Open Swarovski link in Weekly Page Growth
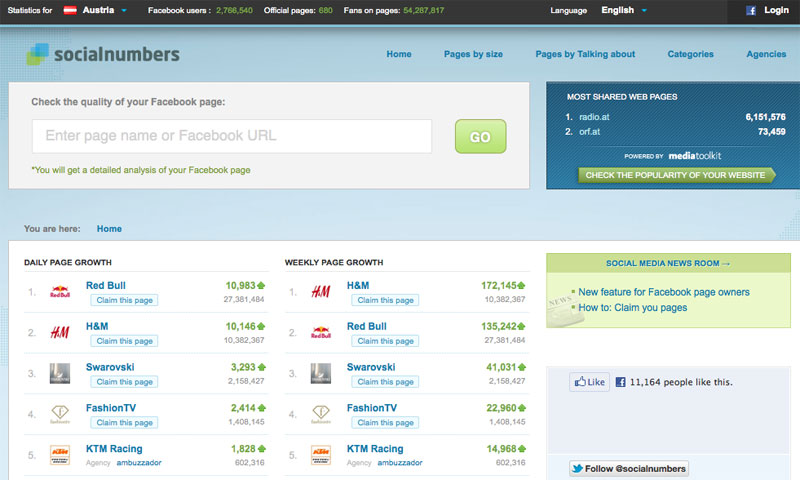Image resolution: width=800 pixels, height=480 pixels. [371, 367]
